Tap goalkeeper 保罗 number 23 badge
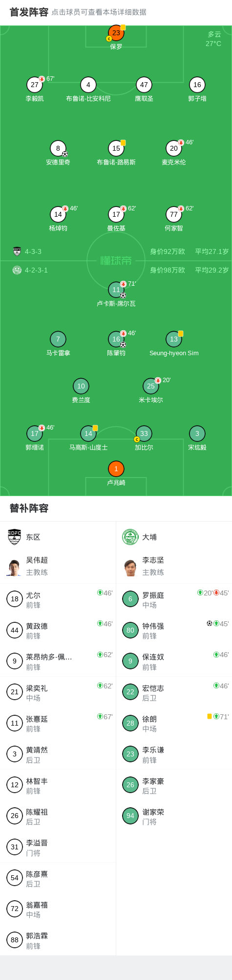The image size is (232, 980). 116,33
